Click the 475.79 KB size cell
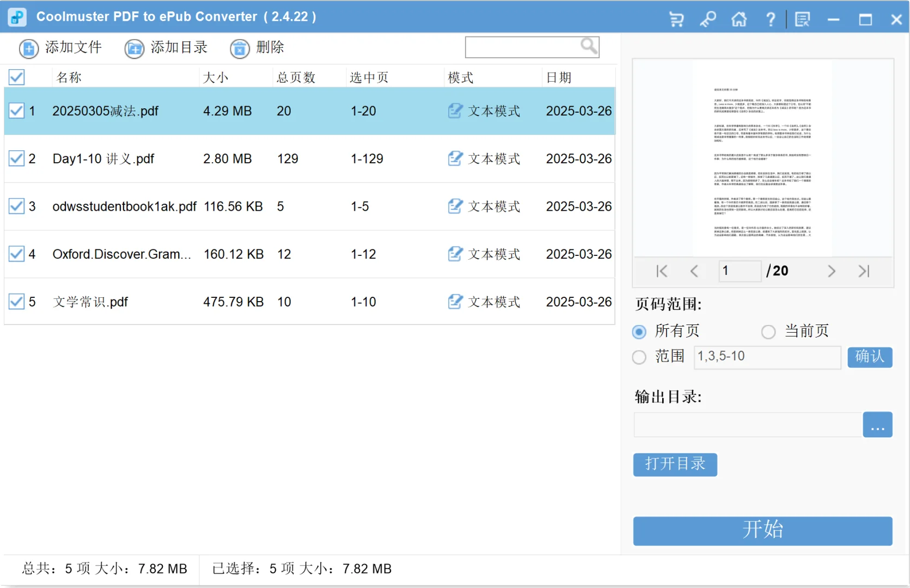Screen dimensions: 910x588 (x=233, y=302)
